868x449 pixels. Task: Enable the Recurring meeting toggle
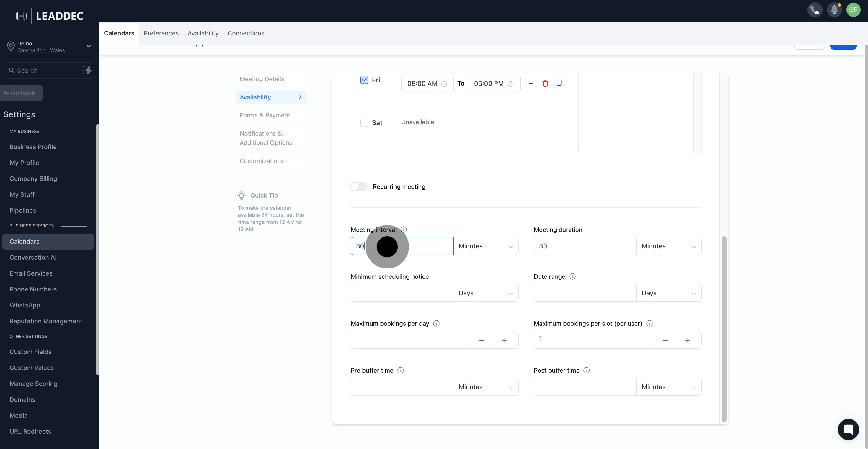tap(358, 186)
